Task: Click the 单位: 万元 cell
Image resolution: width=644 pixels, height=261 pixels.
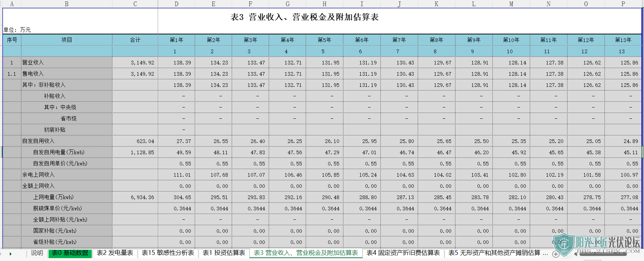Action: [x=17, y=30]
